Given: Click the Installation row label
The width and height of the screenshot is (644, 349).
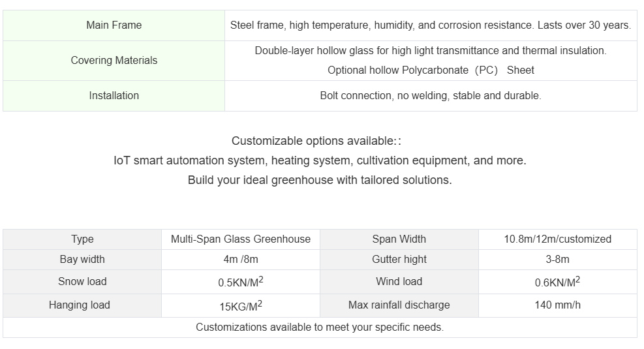Looking at the screenshot, I should pyautogui.click(x=114, y=96).
